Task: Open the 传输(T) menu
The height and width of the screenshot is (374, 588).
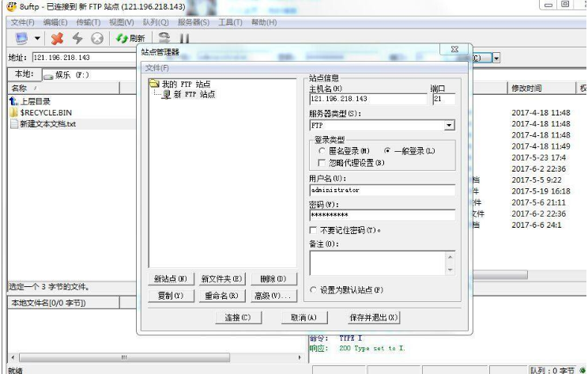Action: tap(89, 22)
